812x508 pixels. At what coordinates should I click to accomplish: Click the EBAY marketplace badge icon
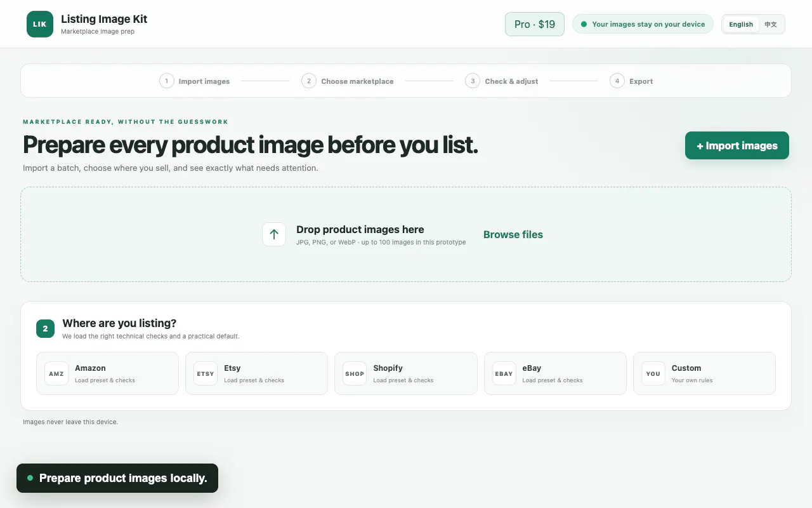[504, 373]
